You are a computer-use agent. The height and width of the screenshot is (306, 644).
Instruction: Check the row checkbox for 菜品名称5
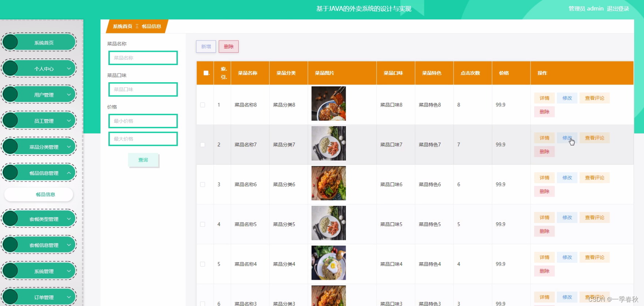[202, 224]
